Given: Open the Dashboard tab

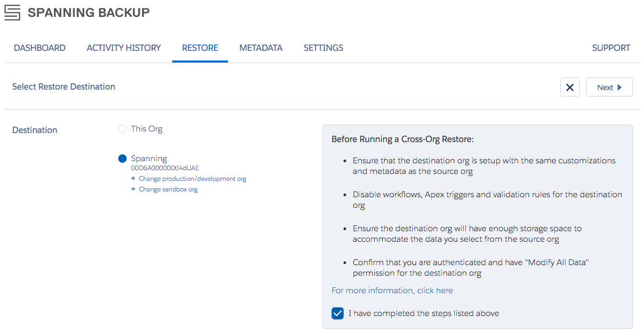Looking at the screenshot, I should coord(40,48).
